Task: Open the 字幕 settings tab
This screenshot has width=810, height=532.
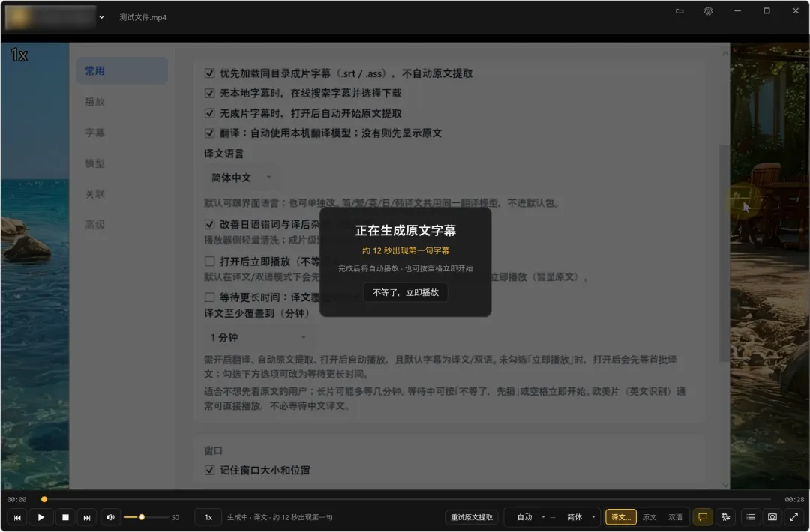Action: [122, 133]
